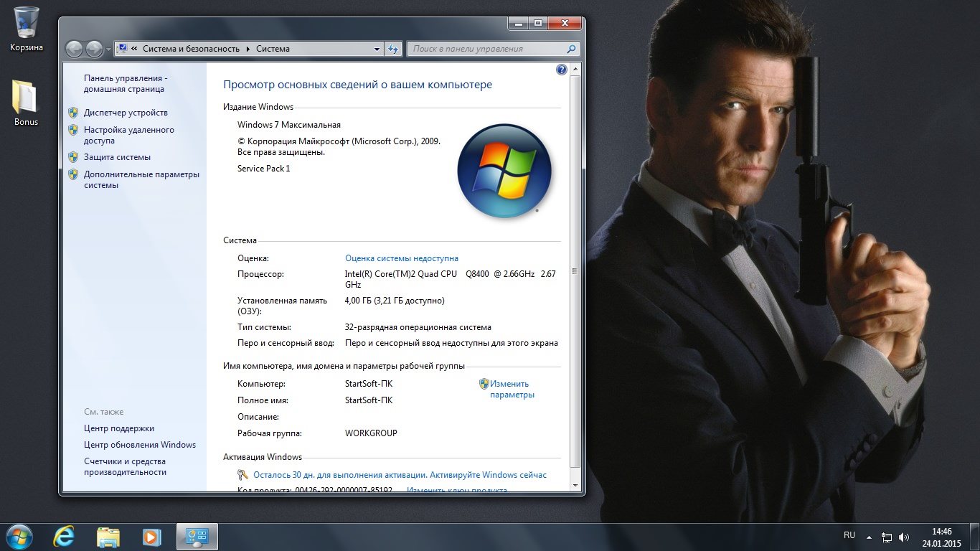Image resolution: width=980 pixels, height=551 pixels.
Task: Open the Bonus folder on desktop
Action: click(x=26, y=103)
